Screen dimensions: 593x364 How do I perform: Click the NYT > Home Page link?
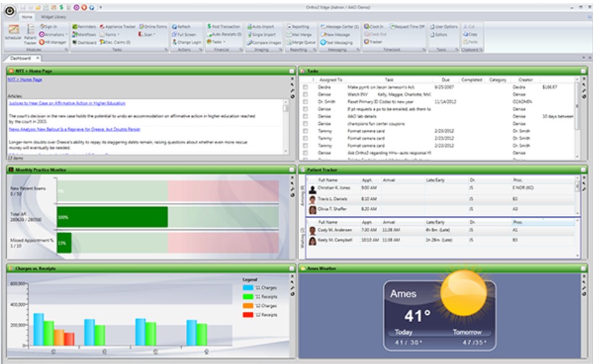coord(25,79)
